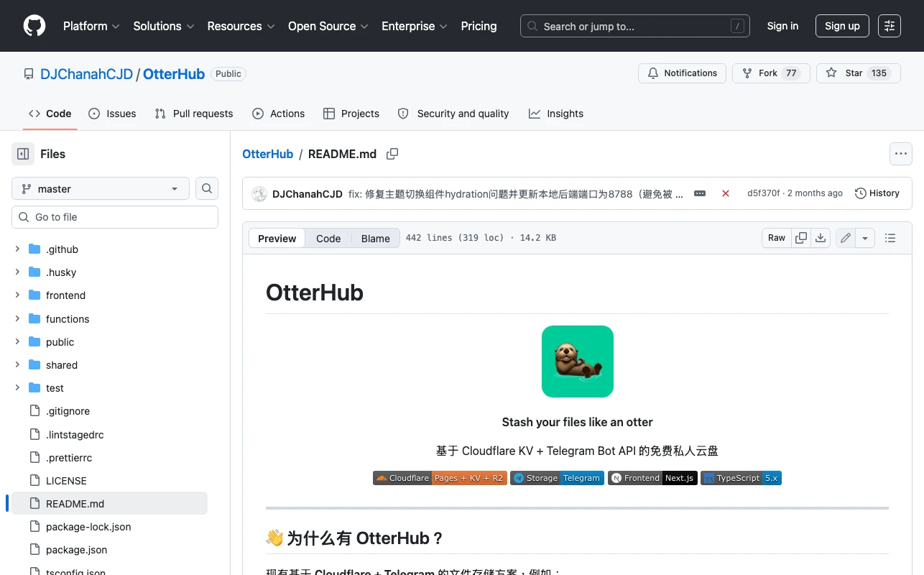This screenshot has height=575, width=924.
Task: Switch to the Code file view
Action: 328,239
